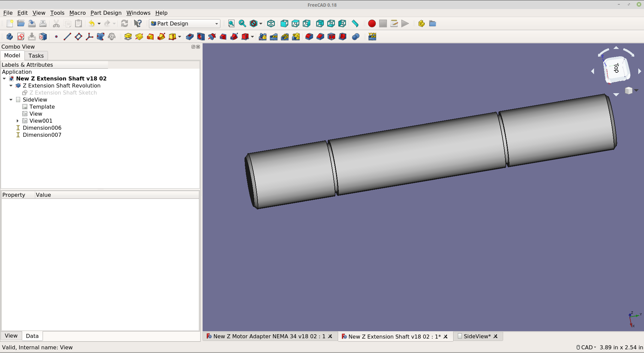
Task: Expand the View001 tree node
Action: (x=17, y=121)
